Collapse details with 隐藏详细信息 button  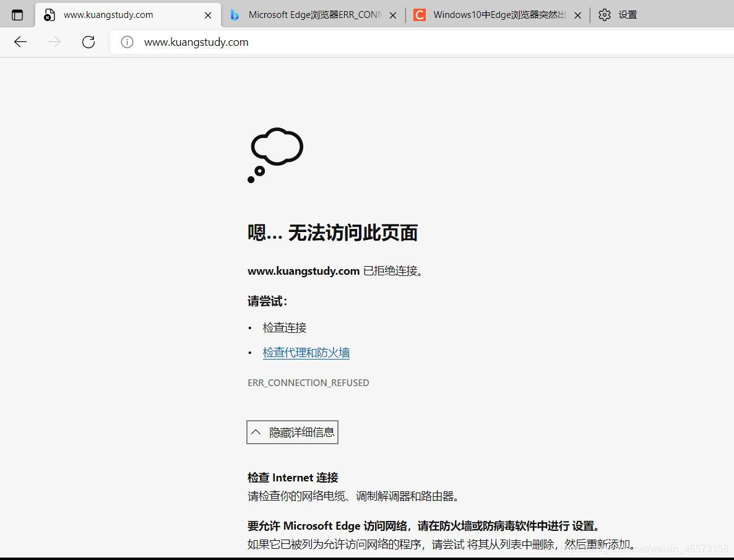click(x=292, y=432)
